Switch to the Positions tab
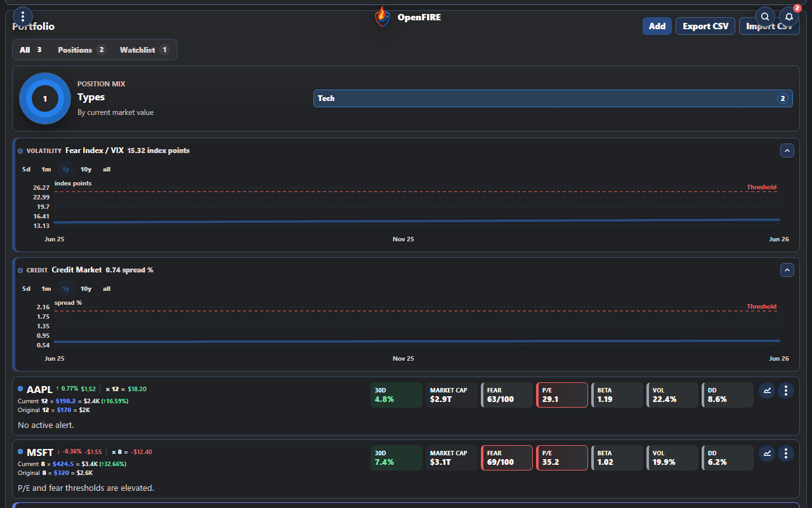The height and width of the screenshot is (508, 812). pyautogui.click(x=82, y=50)
